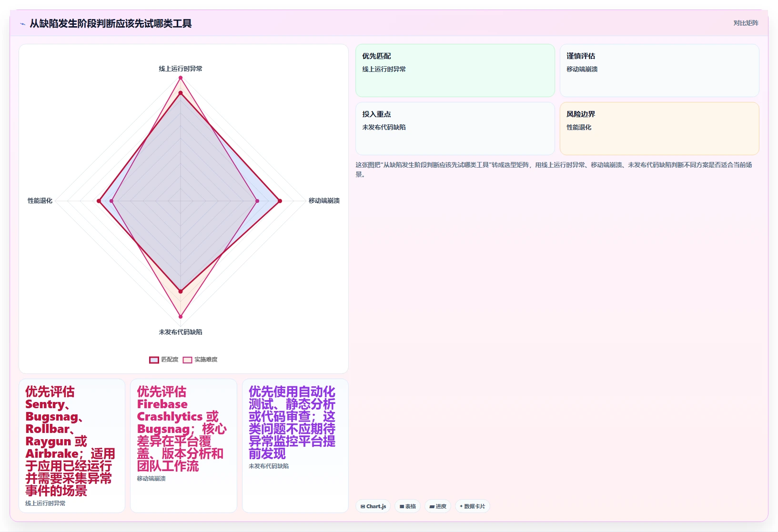Toggle the 匹配度 legend item
This screenshot has width=778, height=532.
164,360
